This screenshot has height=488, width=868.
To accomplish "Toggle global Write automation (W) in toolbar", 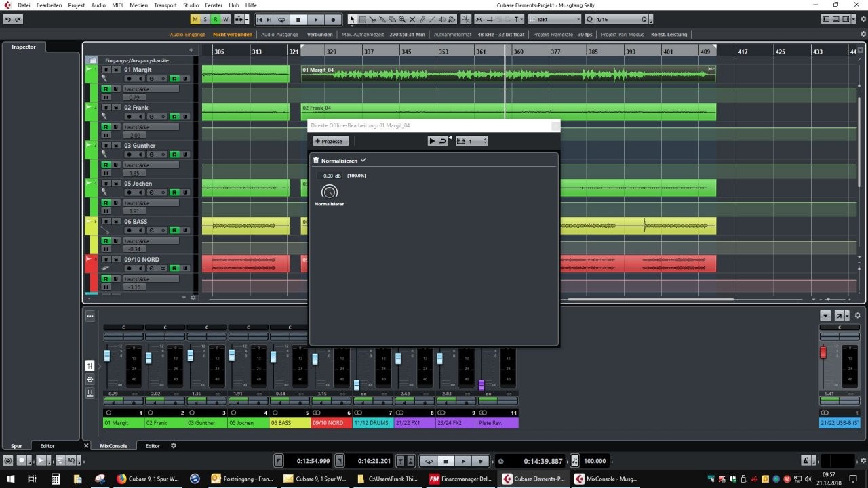I will tap(226, 20).
